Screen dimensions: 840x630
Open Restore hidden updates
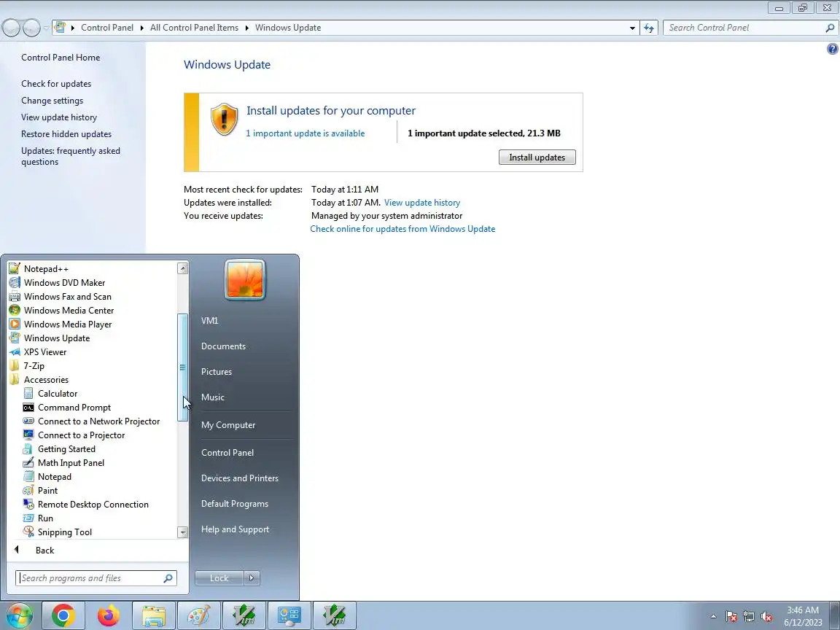[66, 134]
